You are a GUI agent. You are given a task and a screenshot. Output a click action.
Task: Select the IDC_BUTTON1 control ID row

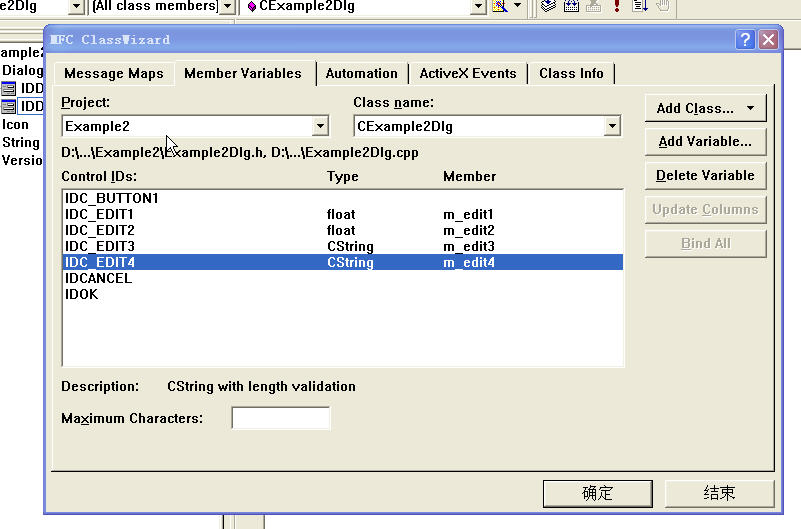coord(342,198)
